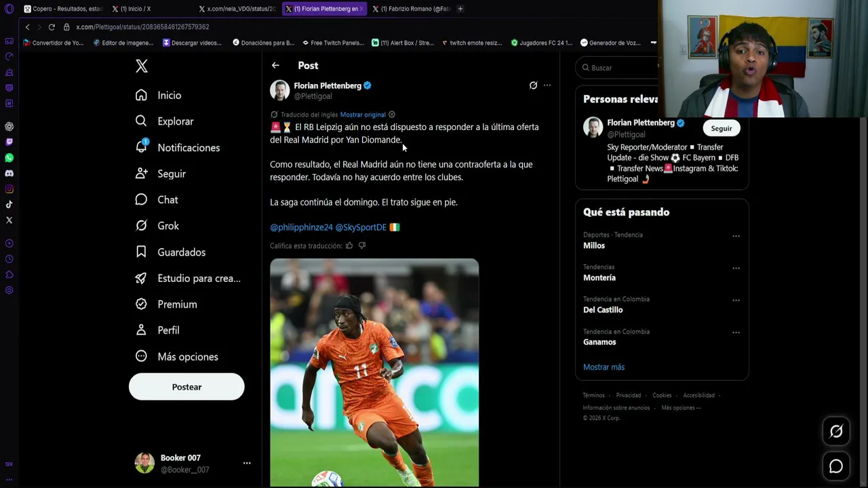Open the @philipphinze24 mention

pos(301,227)
